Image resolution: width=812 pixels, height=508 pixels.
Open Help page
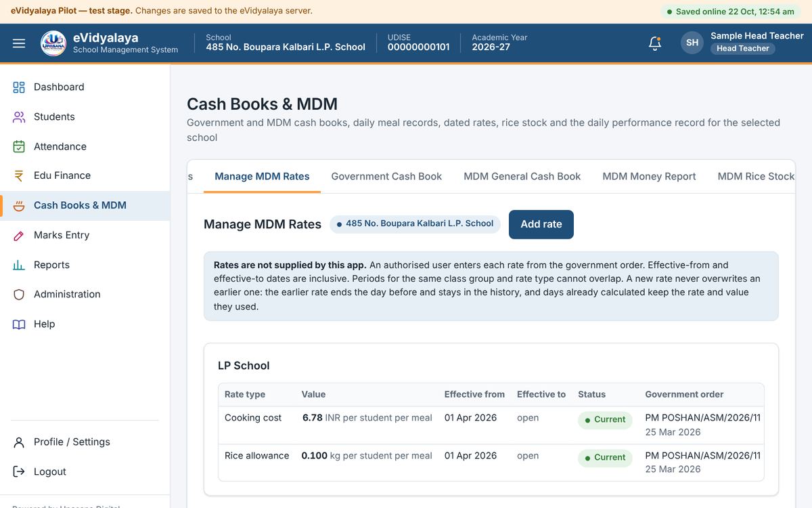[x=85, y=324]
